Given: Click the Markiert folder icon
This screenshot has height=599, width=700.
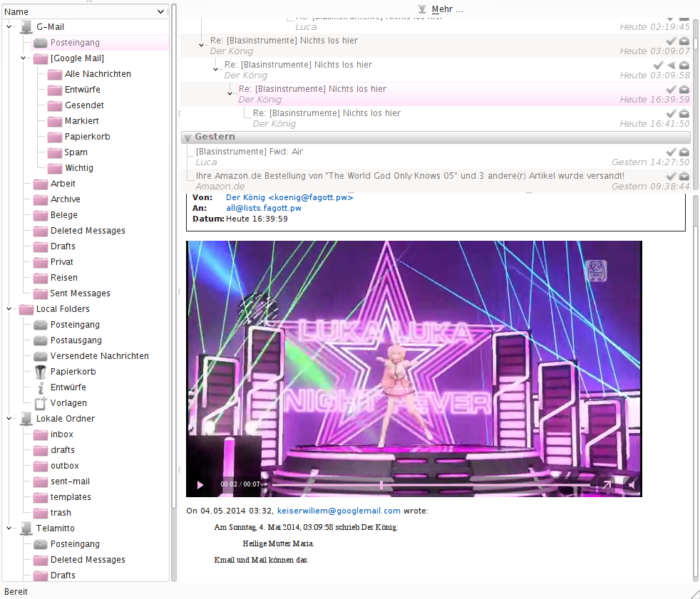Looking at the screenshot, I should [x=54, y=121].
